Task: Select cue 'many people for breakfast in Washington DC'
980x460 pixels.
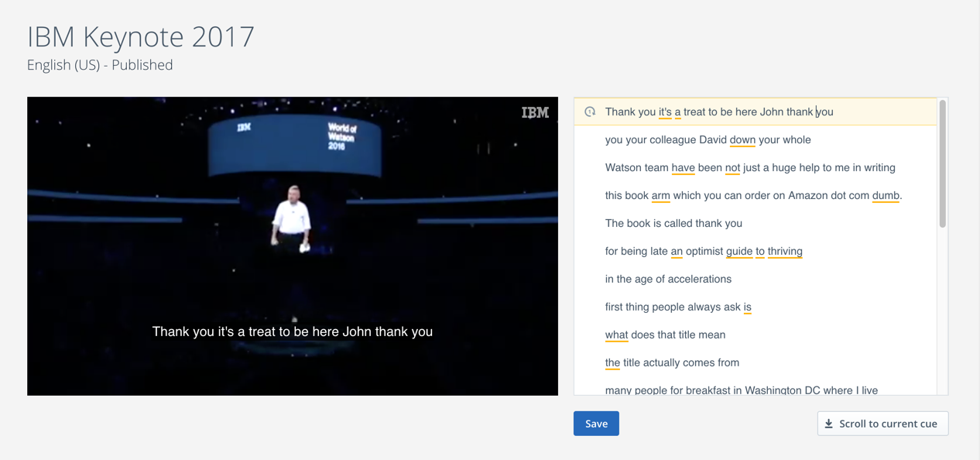Action: 756,387
